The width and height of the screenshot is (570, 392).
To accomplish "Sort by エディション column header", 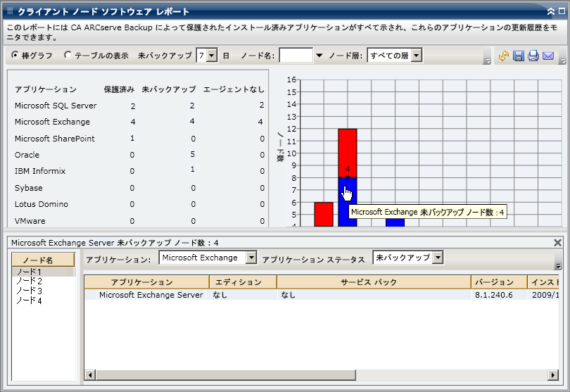I will [x=243, y=282].
